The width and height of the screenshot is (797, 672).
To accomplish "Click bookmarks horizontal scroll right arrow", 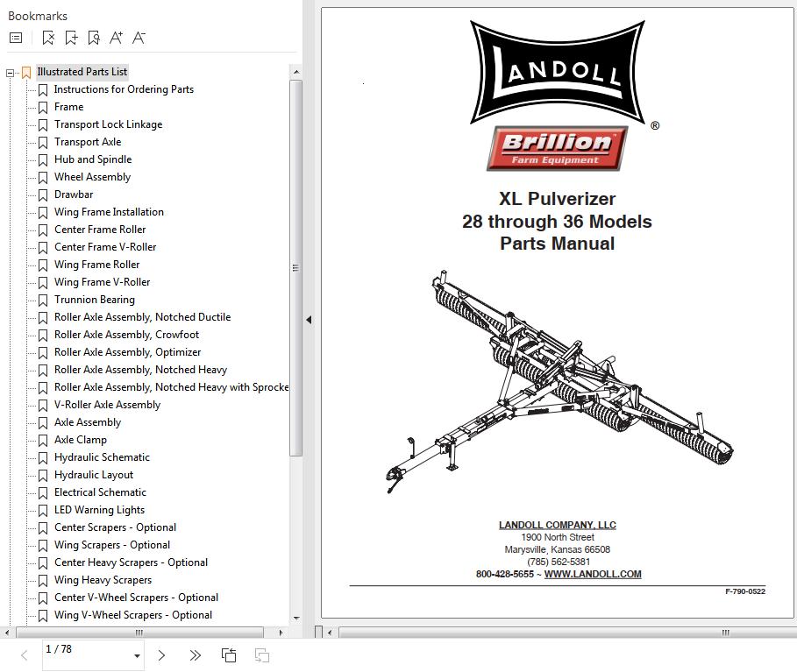I will 281,633.
